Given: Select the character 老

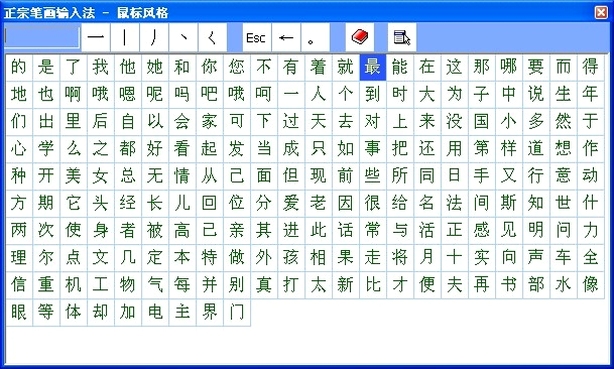Looking at the screenshot, I should click(318, 203).
